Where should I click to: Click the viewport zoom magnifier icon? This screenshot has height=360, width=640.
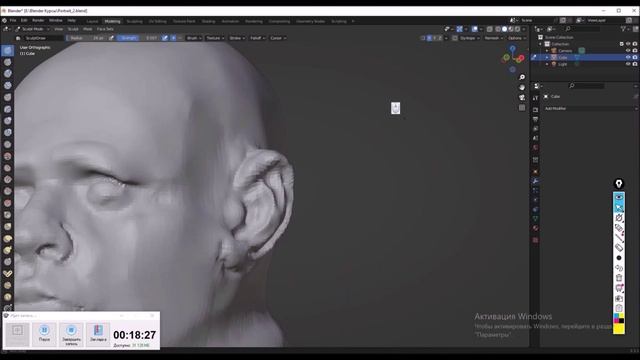[x=522, y=77]
